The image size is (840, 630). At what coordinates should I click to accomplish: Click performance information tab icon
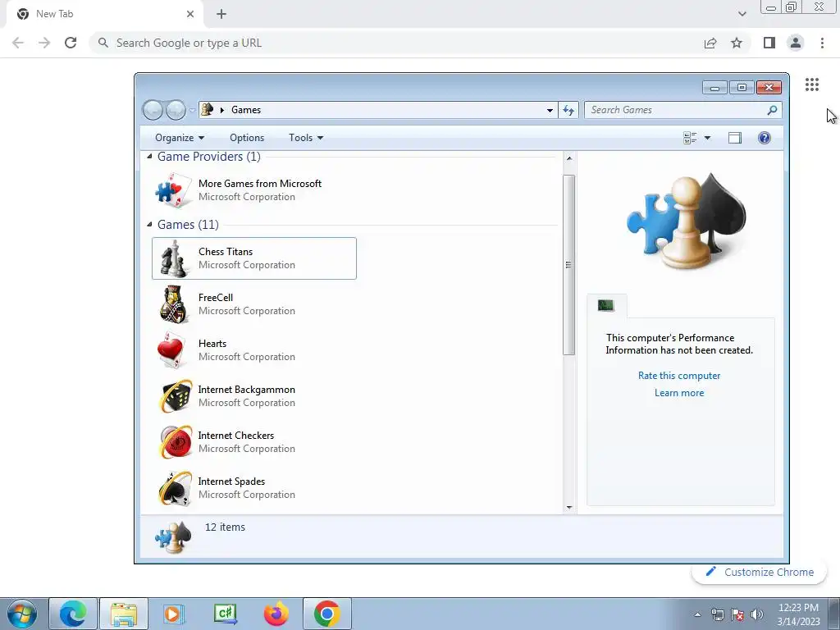click(x=606, y=305)
